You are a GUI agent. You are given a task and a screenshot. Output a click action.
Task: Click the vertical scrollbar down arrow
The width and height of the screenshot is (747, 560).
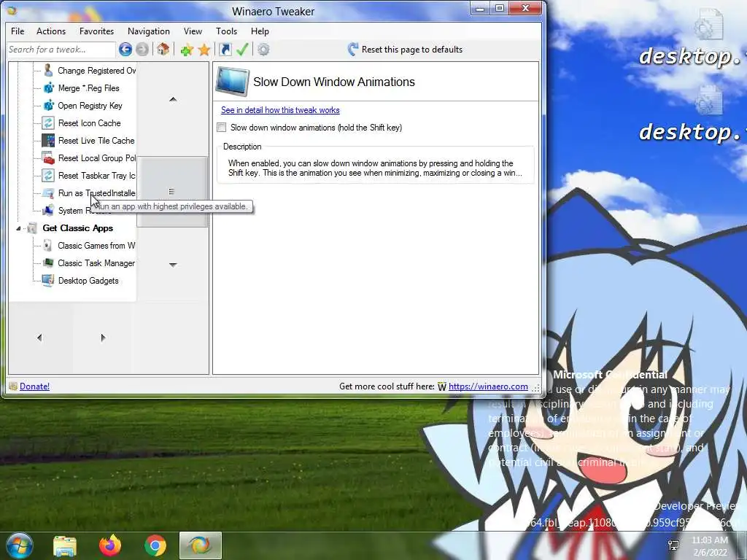coord(173,265)
